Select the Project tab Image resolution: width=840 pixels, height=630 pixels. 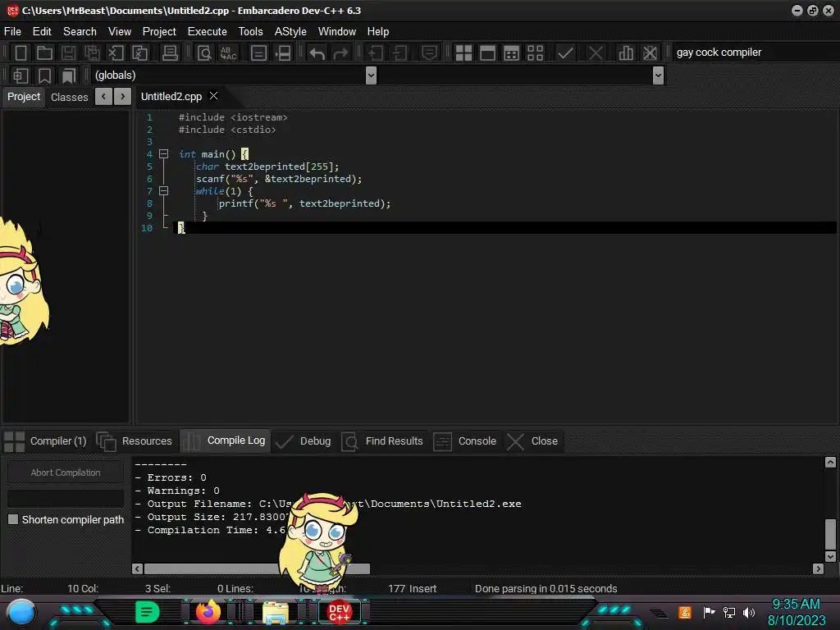pos(24,97)
